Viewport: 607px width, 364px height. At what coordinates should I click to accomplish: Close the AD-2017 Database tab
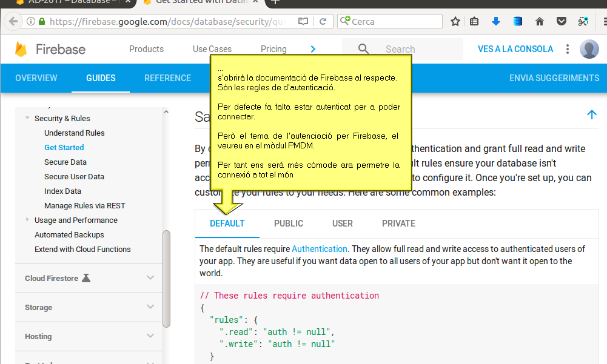(x=128, y=2)
